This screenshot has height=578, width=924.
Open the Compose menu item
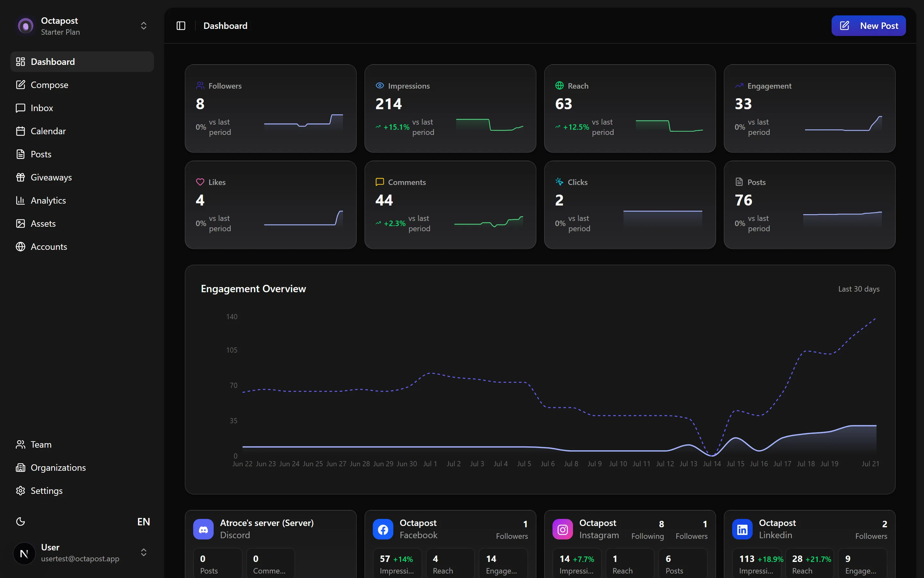[x=82, y=85]
